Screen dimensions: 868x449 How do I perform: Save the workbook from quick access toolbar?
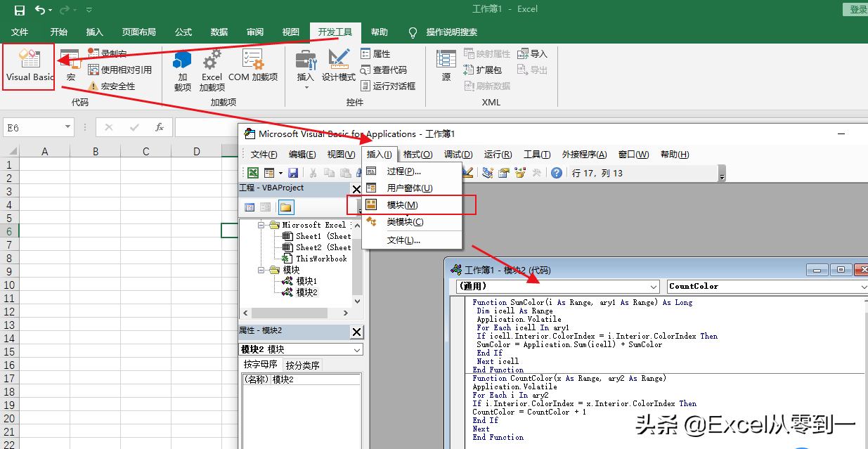(x=20, y=10)
